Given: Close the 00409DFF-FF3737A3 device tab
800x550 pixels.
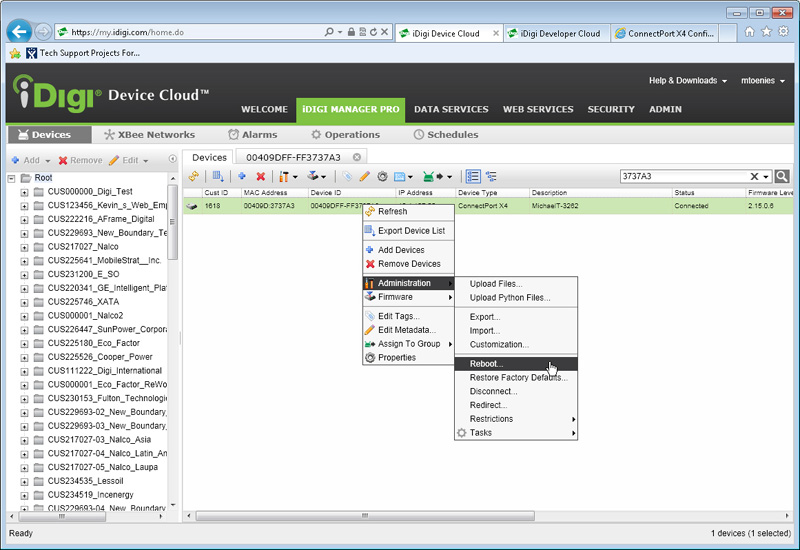Looking at the screenshot, I should coord(357,157).
